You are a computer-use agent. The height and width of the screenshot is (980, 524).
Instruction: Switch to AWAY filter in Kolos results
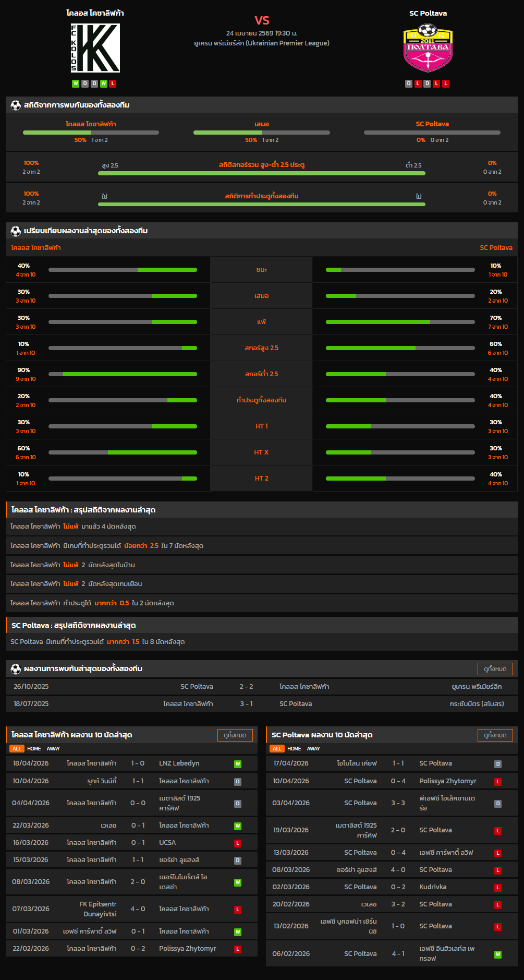(x=53, y=749)
